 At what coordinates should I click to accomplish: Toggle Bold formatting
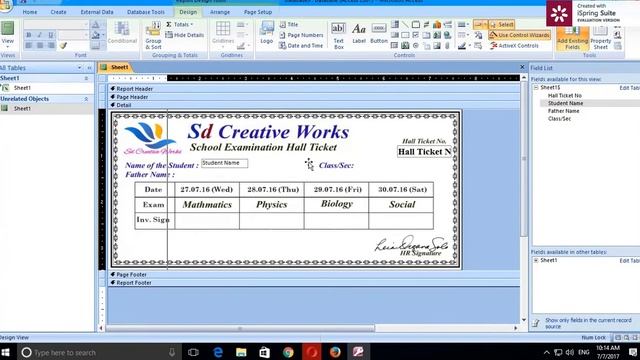(29, 35)
